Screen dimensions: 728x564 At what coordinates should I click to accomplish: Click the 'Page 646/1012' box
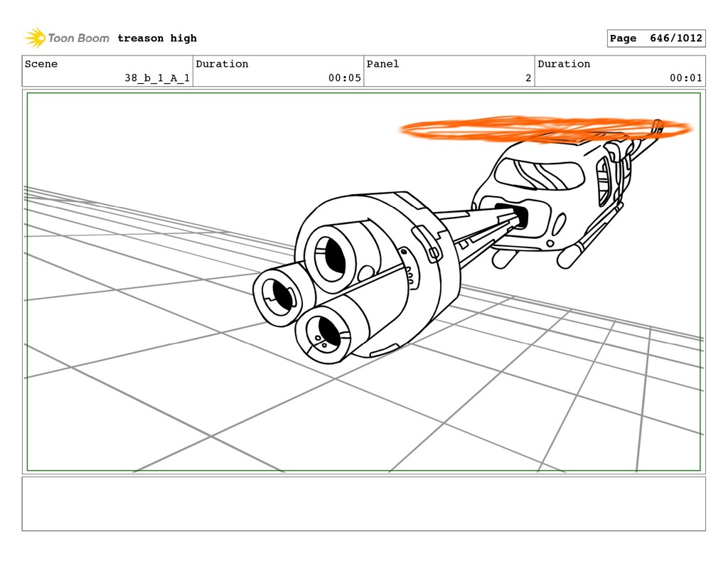click(x=656, y=38)
